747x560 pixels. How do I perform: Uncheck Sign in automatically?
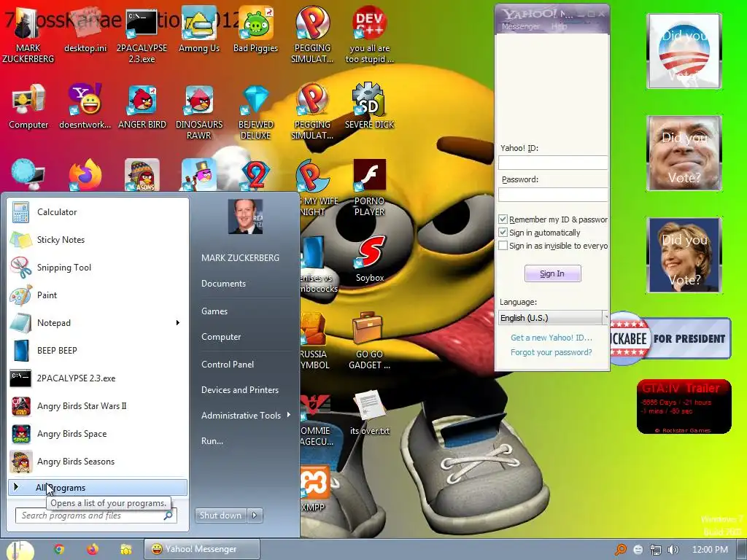(503, 233)
